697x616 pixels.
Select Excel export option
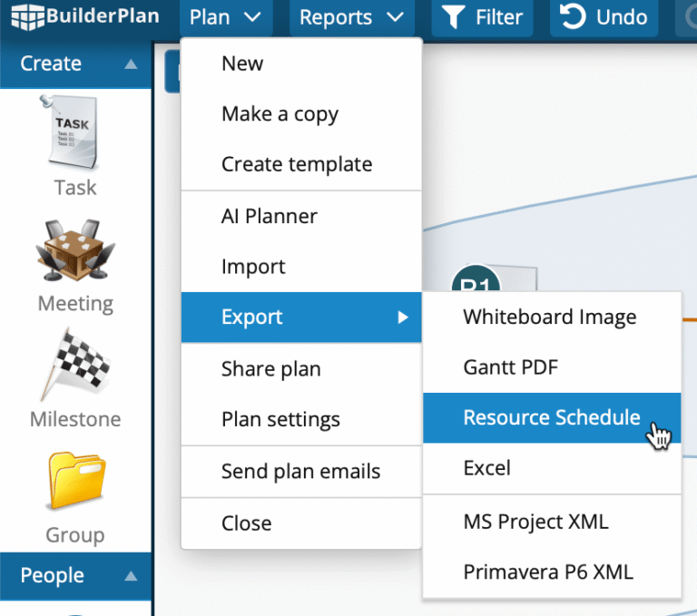coord(486,468)
